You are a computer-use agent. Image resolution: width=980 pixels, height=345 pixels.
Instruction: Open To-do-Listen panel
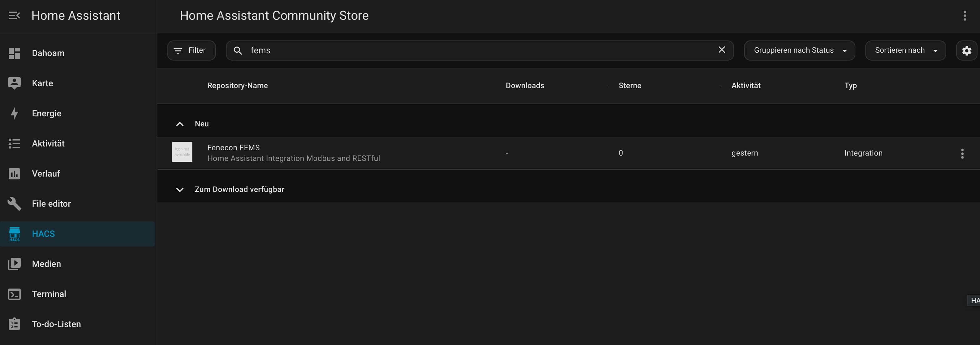(x=56, y=324)
